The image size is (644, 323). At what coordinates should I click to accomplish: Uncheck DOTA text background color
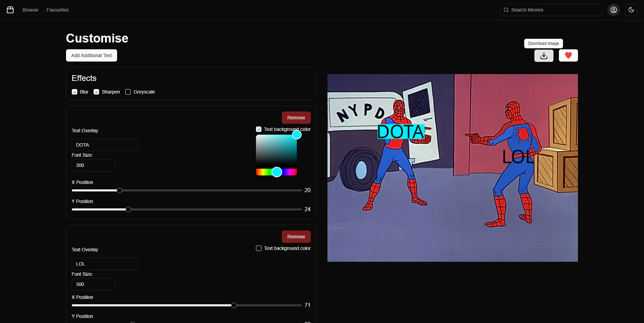[x=259, y=129]
